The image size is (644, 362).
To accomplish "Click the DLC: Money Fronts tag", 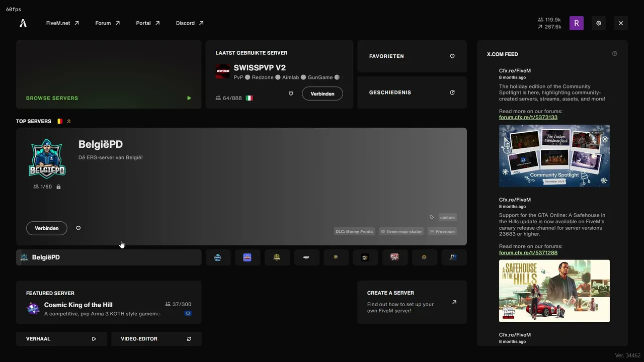I will (x=354, y=231).
